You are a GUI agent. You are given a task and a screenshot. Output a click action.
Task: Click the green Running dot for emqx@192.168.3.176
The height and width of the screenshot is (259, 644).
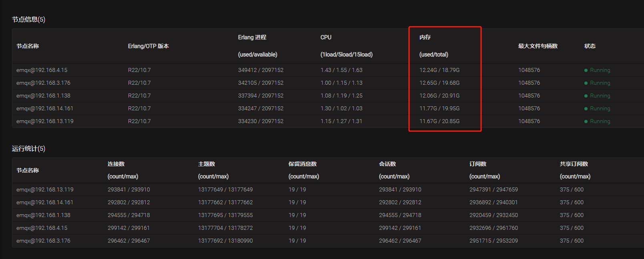pos(586,83)
